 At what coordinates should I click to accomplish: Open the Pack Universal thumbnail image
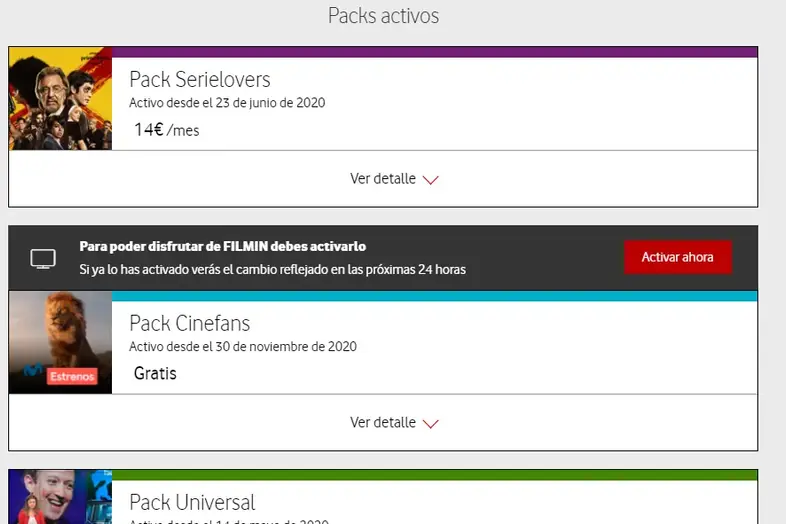(60, 497)
